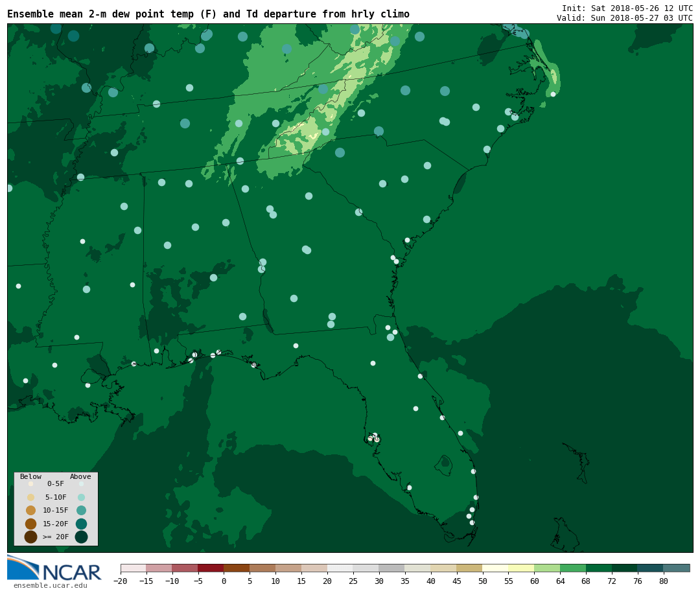Click the NCAR logo
Screen dimensions: 700x593
pyautogui.click(x=54, y=568)
